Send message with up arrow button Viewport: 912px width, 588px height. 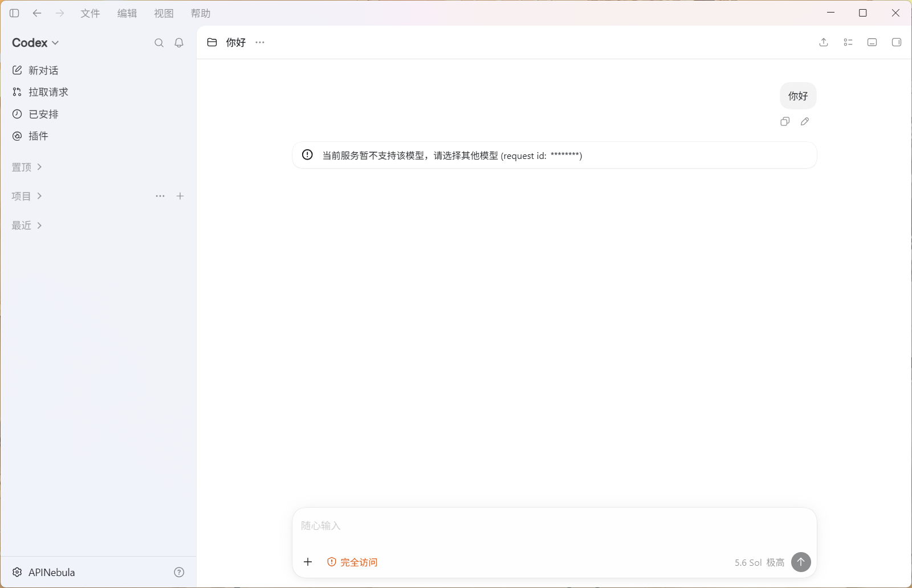click(x=801, y=562)
